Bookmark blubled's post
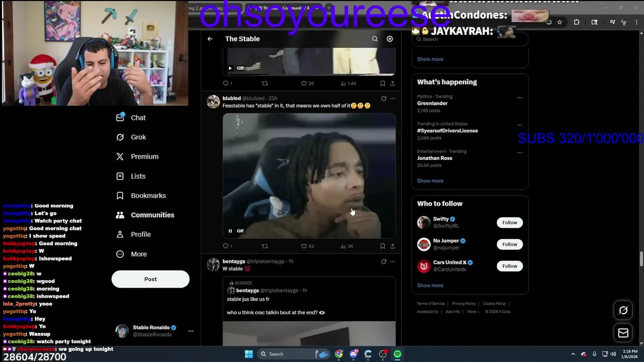Screen dimensions: 644x362 (x=382, y=246)
